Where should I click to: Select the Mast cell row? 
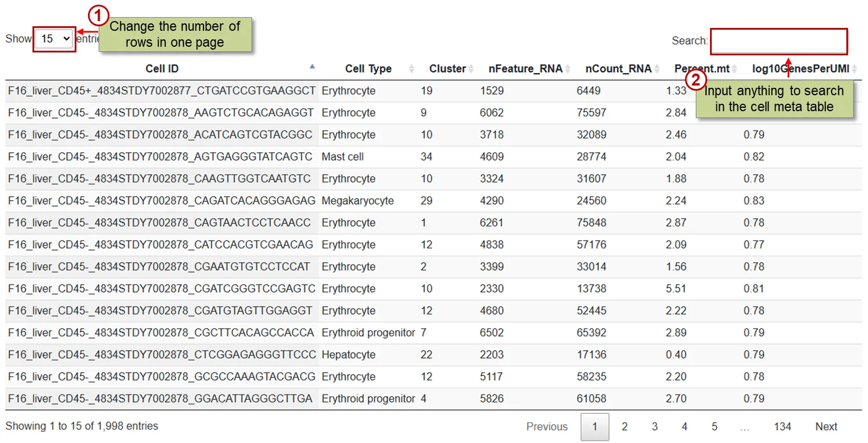click(342, 157)
